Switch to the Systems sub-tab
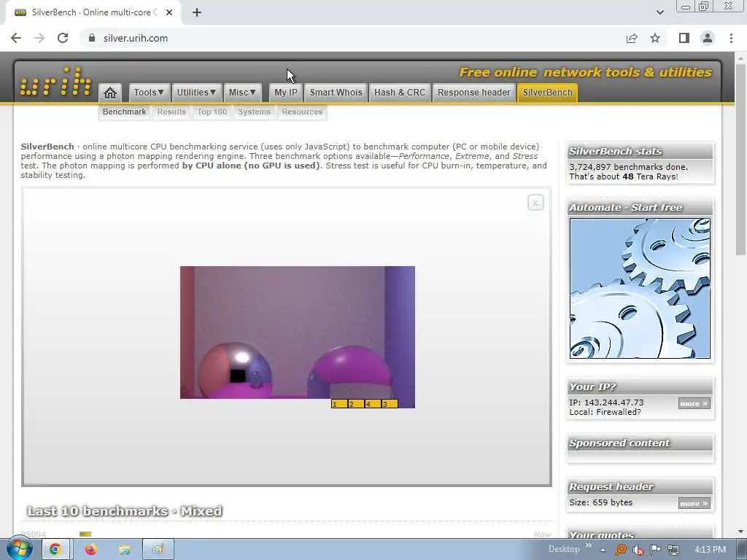This screenshot has width=747, height=560. coord(255,112)
